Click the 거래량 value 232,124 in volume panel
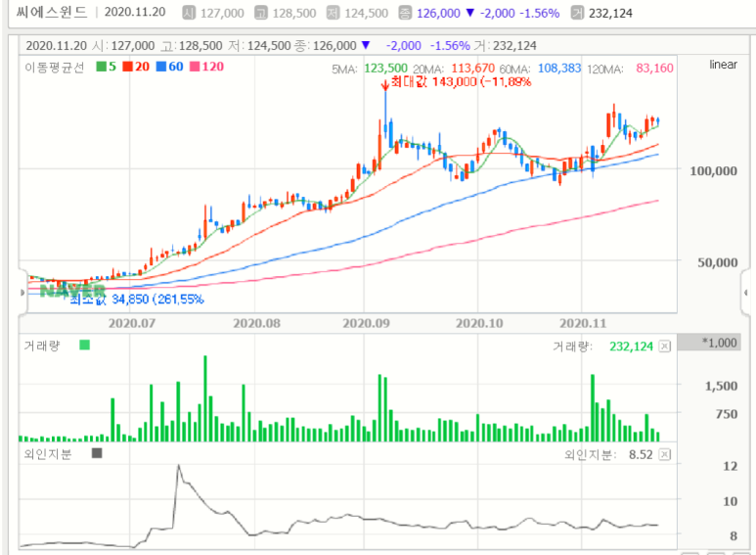 631,347
